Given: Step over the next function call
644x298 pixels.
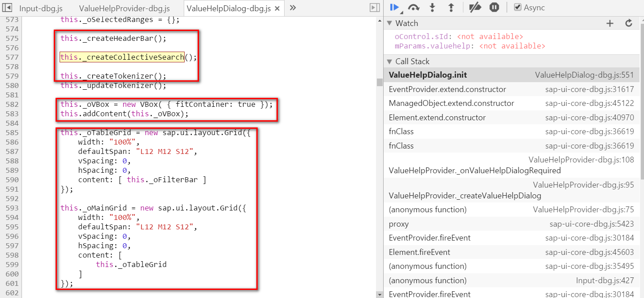Looking at the screenshot, I should tap(413, 7).
